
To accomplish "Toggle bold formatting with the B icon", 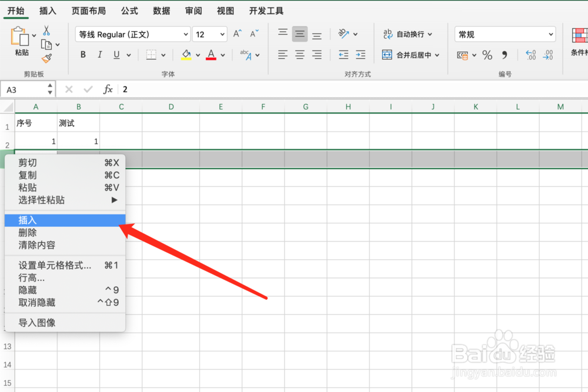I will coord(83,54).
